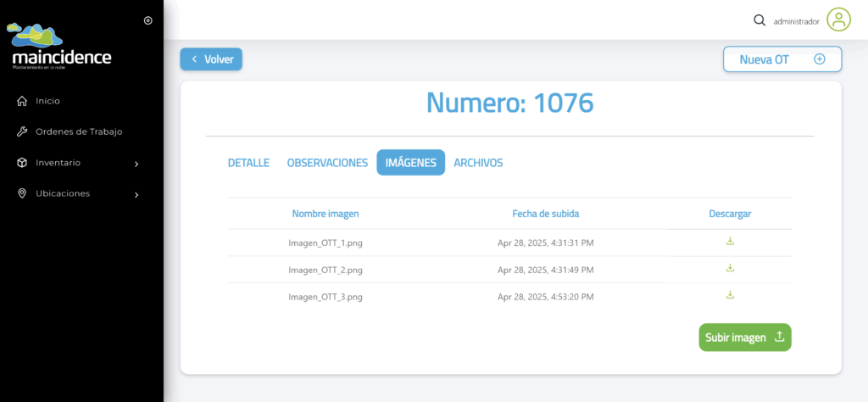Expand the Ubicaciones submenu chevron
Viewport: 868px width, 402px height.
pyautogui.click(x=136, y=194)
